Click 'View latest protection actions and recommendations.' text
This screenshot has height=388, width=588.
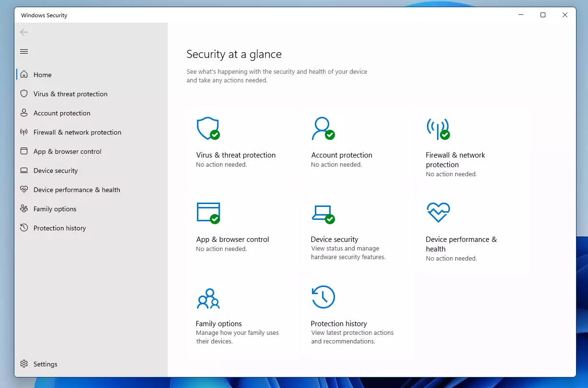click(x=352, y=337)
